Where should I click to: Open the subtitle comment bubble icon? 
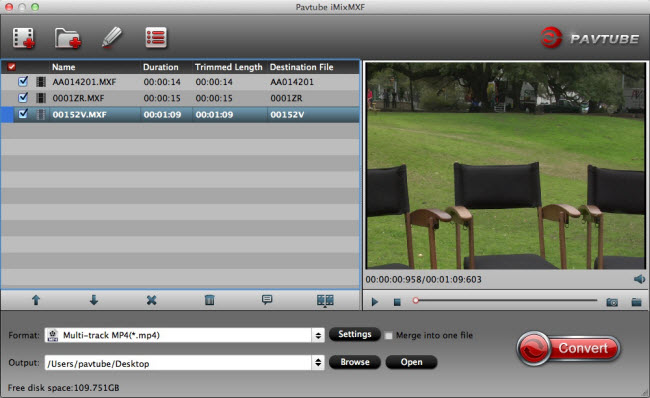coord(267,299)
